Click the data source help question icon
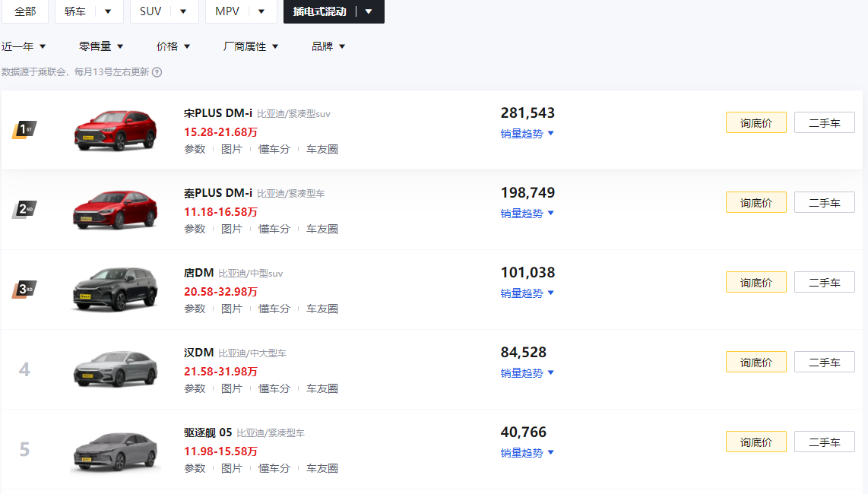This screenshot has width=868, height=494. [x=157, y=72]
